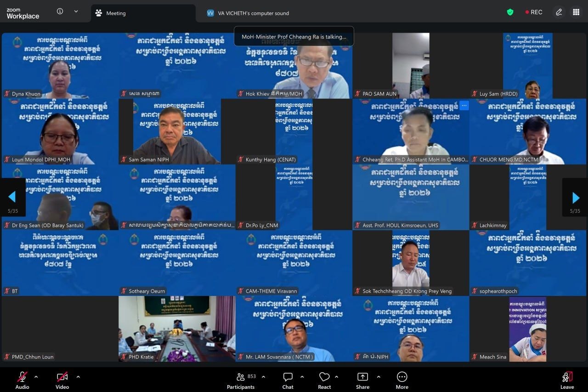This screenshot has height=392, width=588.
Task: Select Dyna Khuon's video tile
Action: coord(60,66)
